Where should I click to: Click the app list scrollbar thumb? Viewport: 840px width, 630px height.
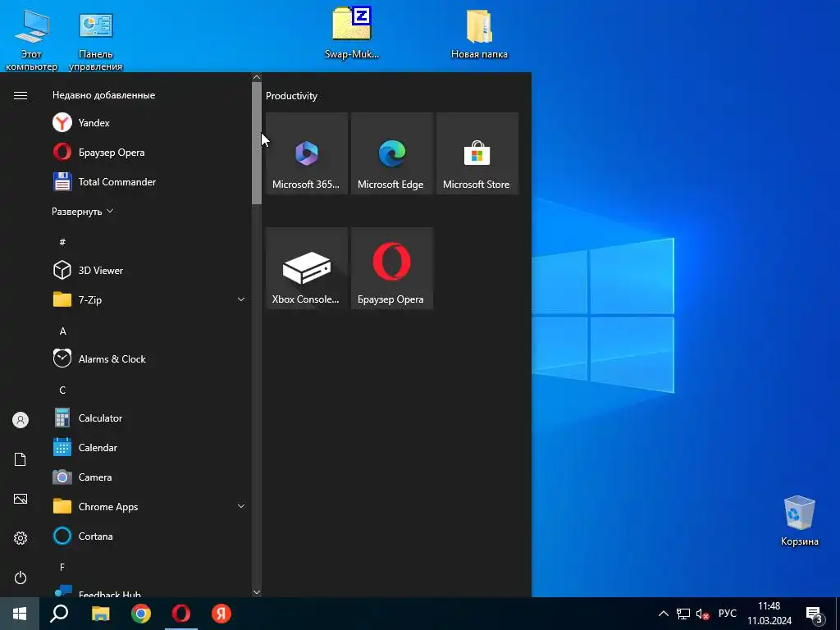pyautogui.click(x=257, y=143)
